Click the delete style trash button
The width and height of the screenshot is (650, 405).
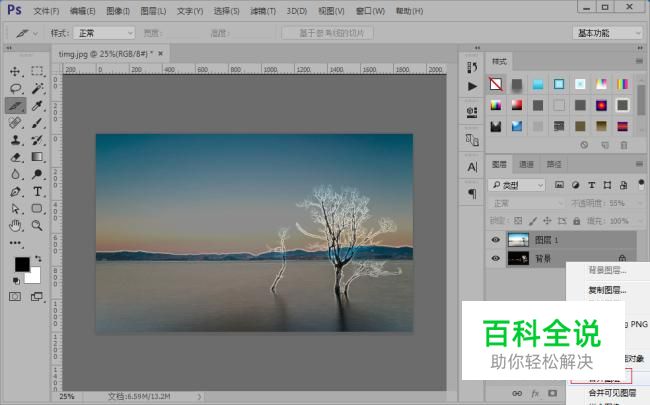point(624,145)
